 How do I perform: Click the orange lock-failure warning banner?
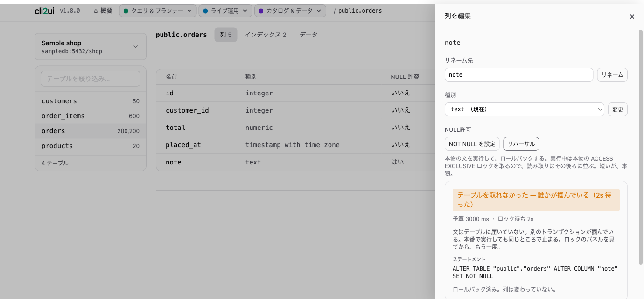[536, 200]
